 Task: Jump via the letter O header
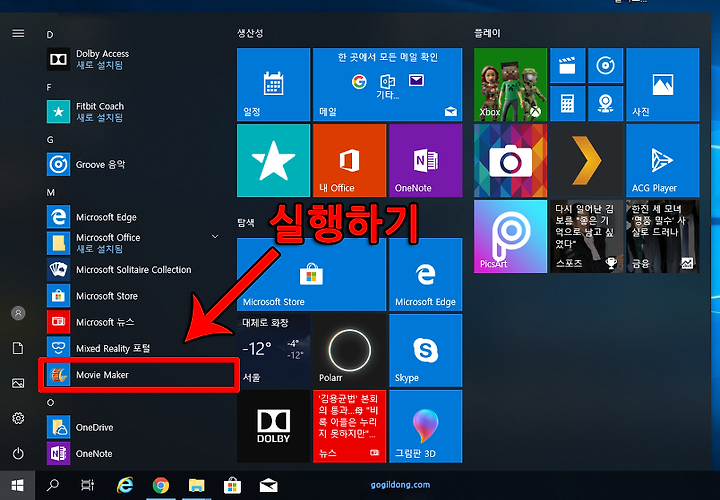click(51, 403)
